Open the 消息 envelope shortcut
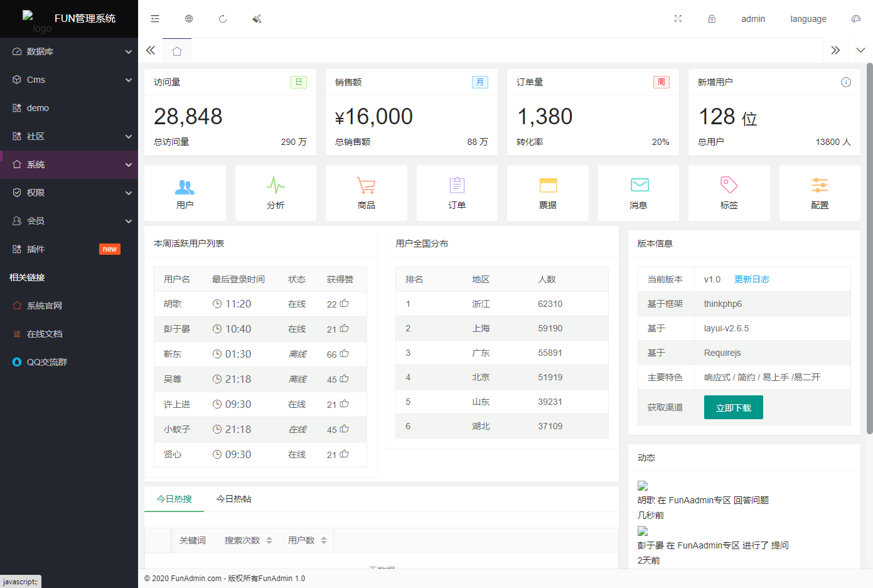873x588 pixels. (x=638, y=193)
